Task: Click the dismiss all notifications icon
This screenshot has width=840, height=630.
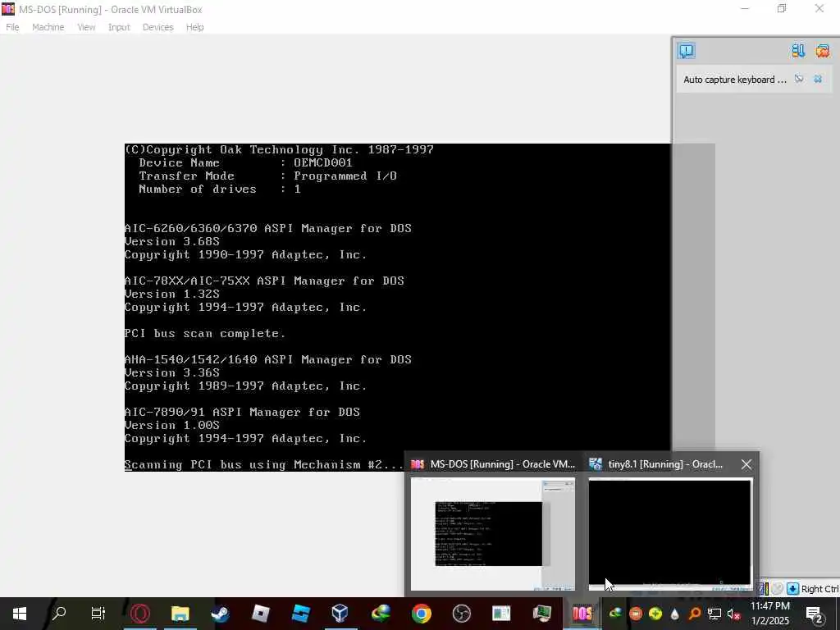Action: (822, 51)
